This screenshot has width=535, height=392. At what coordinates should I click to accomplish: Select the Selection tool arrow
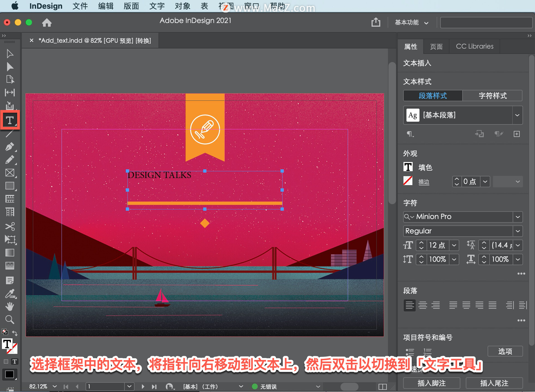pyautogui.click(x=10, y=53)
